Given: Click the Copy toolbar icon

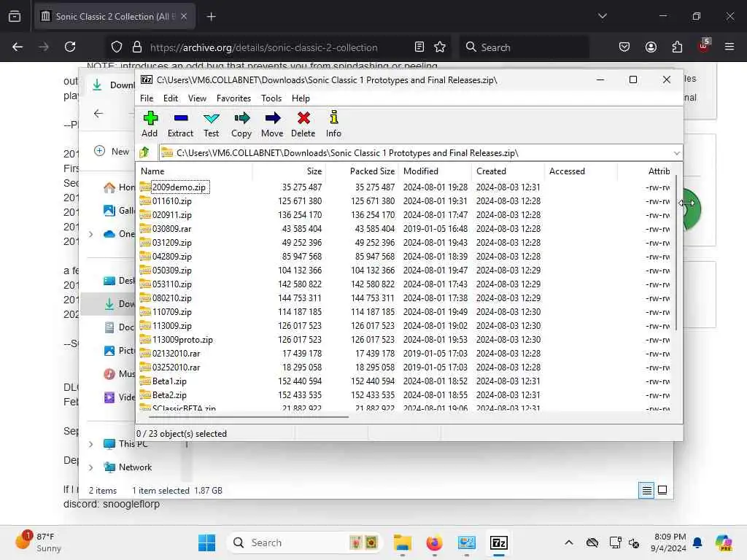Looking at the screenshot, I should pyautogui.click(x=241, y=124).
